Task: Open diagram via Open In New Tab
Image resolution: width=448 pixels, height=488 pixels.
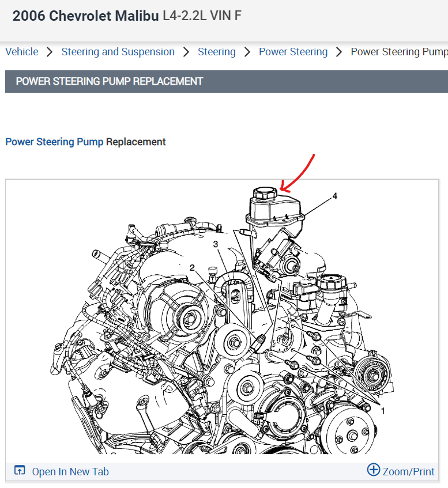Action: (x=70, y=471)
